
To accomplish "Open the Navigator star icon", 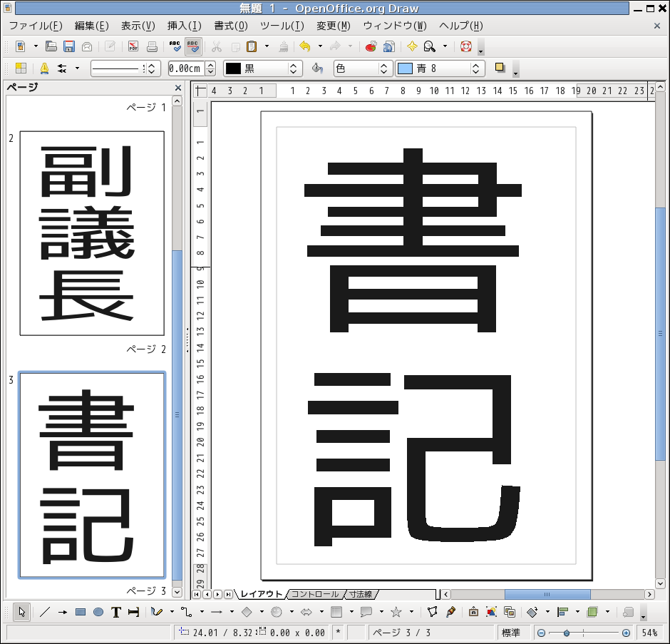I will 412,46.
